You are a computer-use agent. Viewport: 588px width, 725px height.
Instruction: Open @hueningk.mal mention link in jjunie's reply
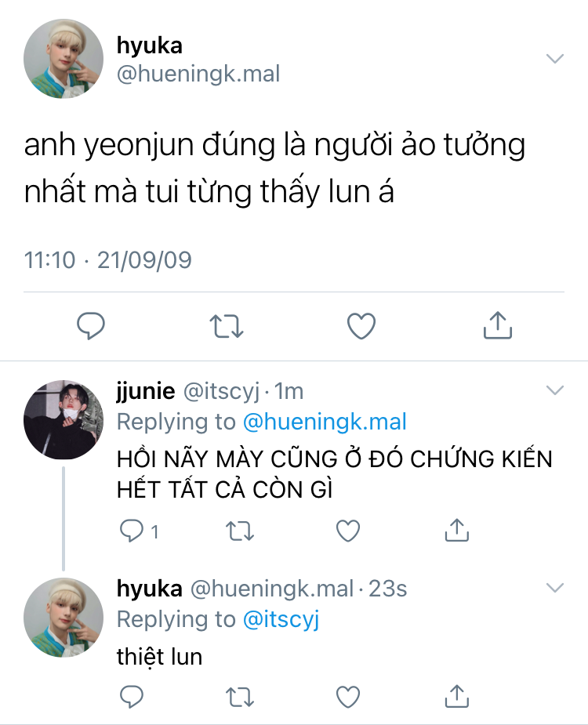[325, 422]
